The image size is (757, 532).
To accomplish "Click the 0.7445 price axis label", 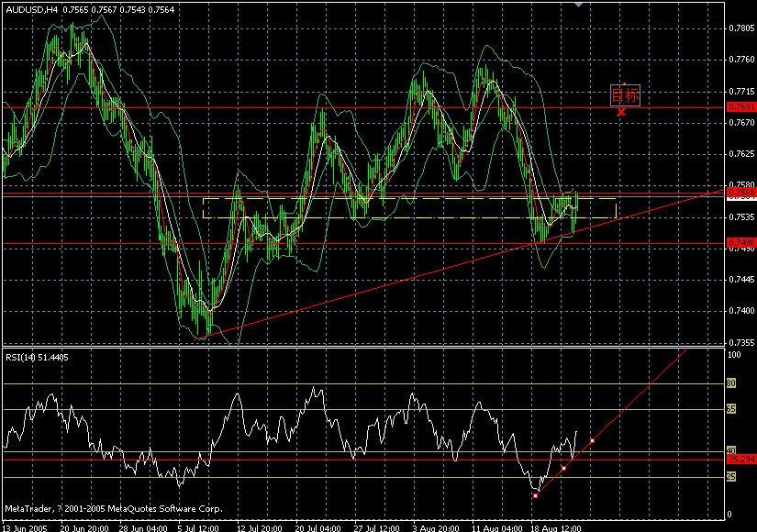I will (x=741, y=280).
